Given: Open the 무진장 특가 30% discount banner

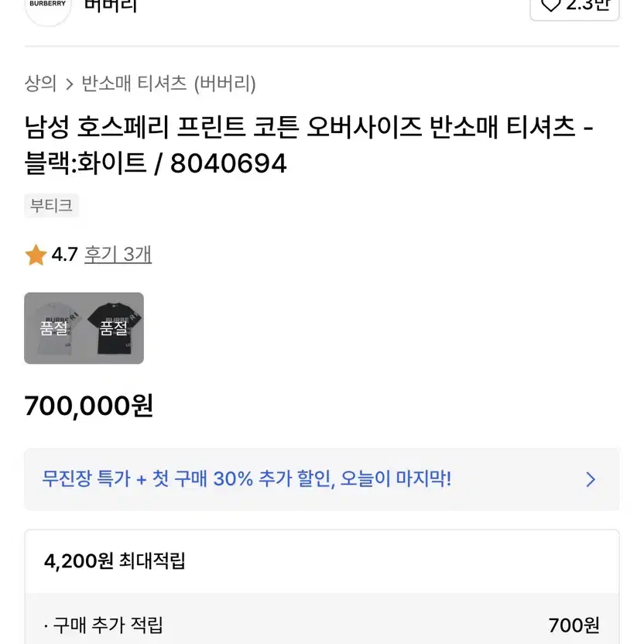Looking at the screenshot, I should (x=321, y=479).
